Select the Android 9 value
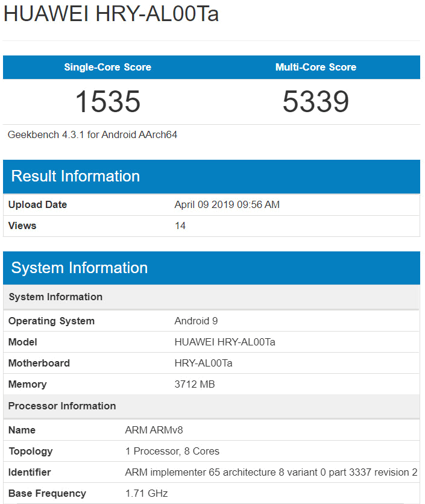Image resolution: width=425 pixels, height=504 pixels. coord(196,321)
